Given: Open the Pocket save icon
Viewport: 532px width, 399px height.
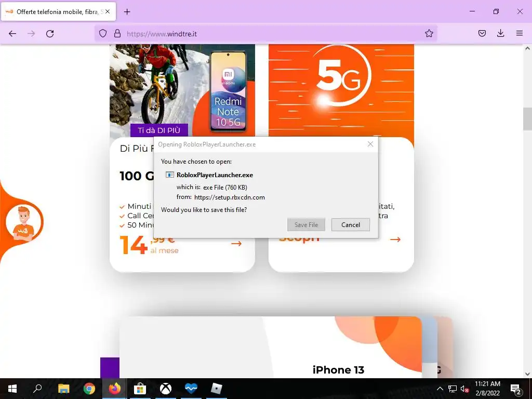Looking at the screenshot, I should click(482, 33).
